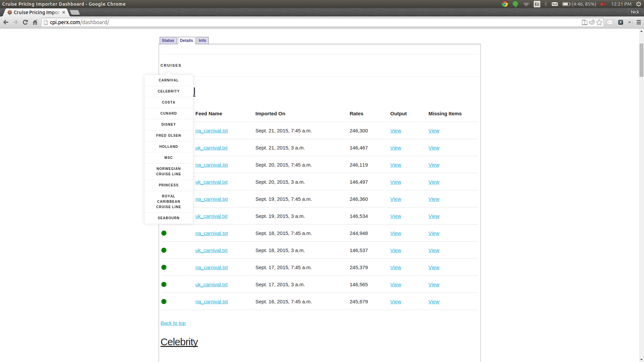Click the Celebrity section heading

179,342
